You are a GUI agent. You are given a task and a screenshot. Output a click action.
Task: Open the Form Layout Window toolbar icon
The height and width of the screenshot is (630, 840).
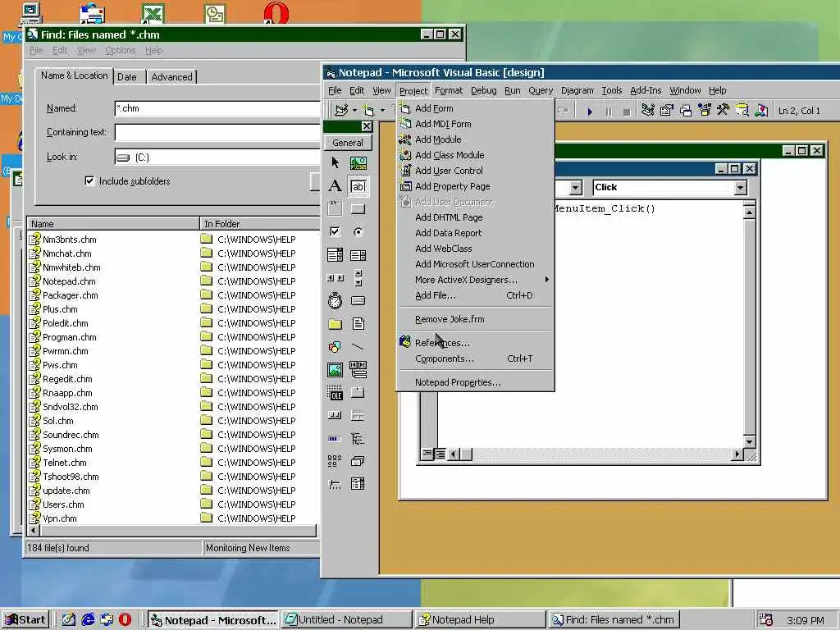click(x=686, y=111)
